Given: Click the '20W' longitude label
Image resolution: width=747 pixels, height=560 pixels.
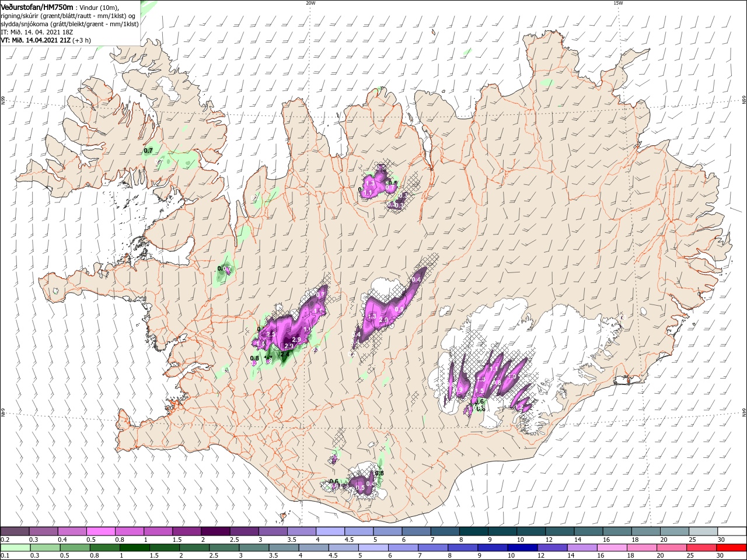Looking at the screenshot, I should click(x=310, y=3).
